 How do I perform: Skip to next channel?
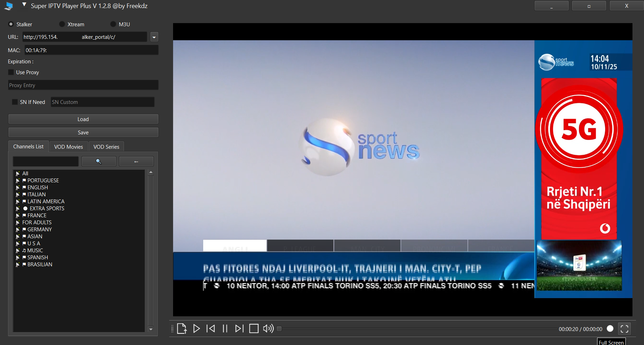(239, 329)
